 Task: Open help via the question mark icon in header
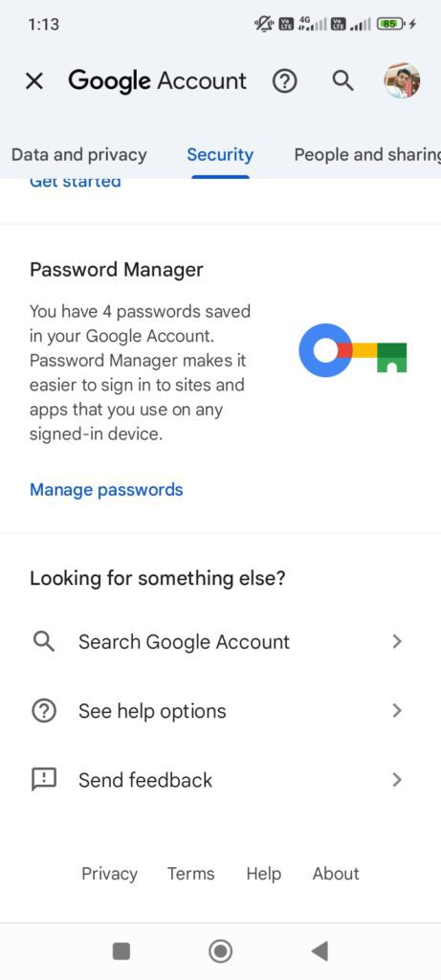tap(285, 80)
